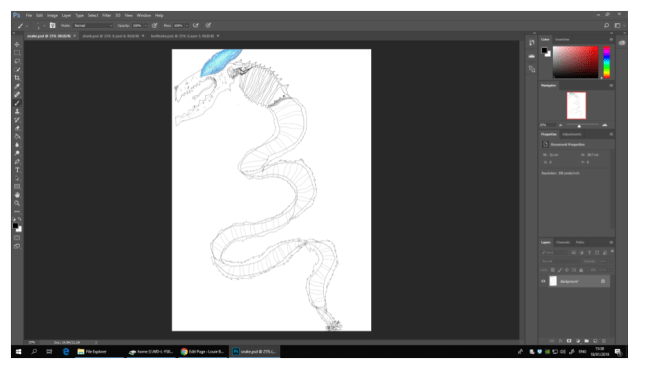Open the Brush Settings panel button
This screenshot has height=369, width=656.
52,26
